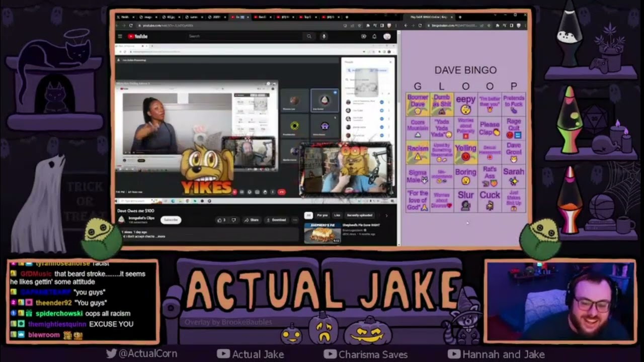The width and height of the screenshot is (644, 362).
Task: Open YouTube notifications bell
Action: (x=374, y=36)
